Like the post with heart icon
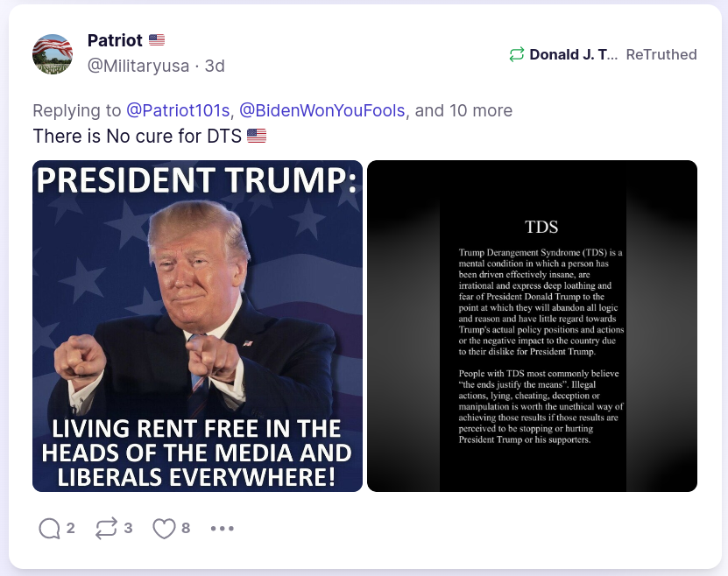 coord(164,528)
